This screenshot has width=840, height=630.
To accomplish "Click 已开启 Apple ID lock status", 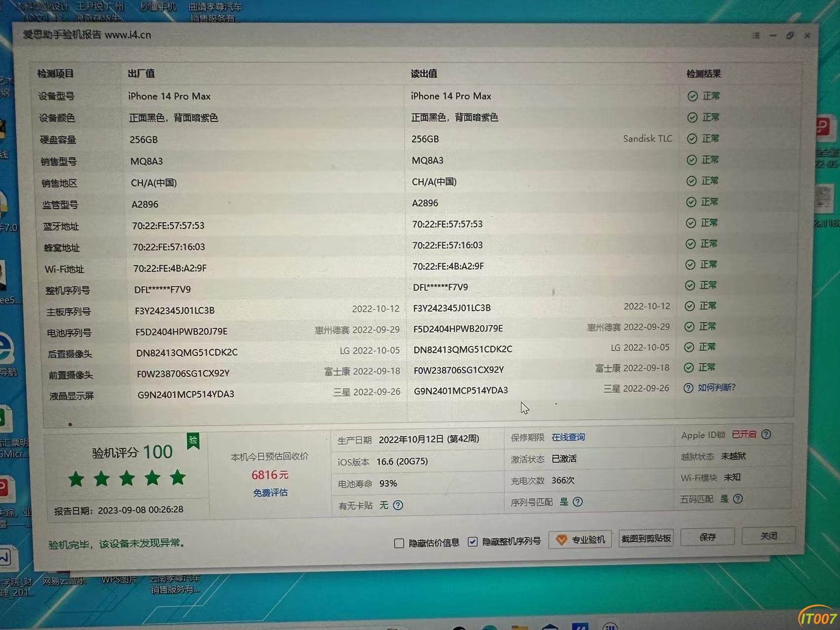I will point(744,434).
